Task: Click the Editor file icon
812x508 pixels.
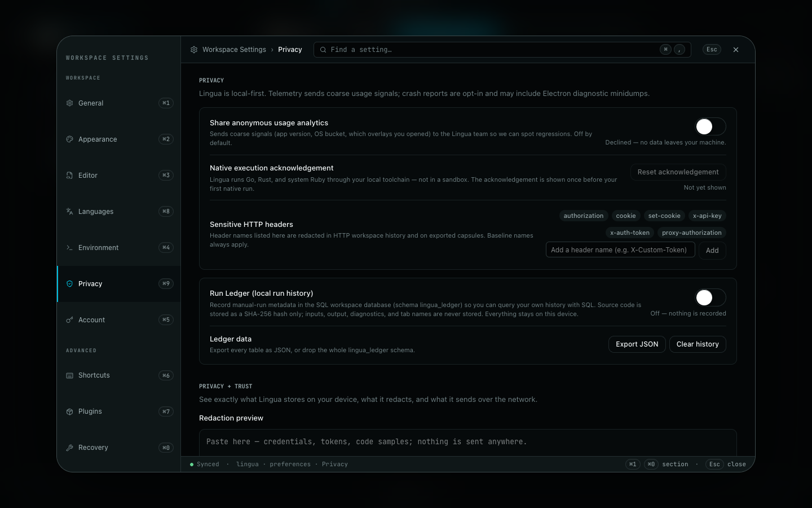Action: [70, 176]
